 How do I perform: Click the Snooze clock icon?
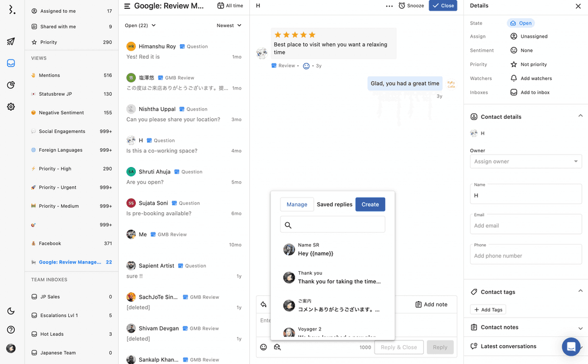coord(402,6)
